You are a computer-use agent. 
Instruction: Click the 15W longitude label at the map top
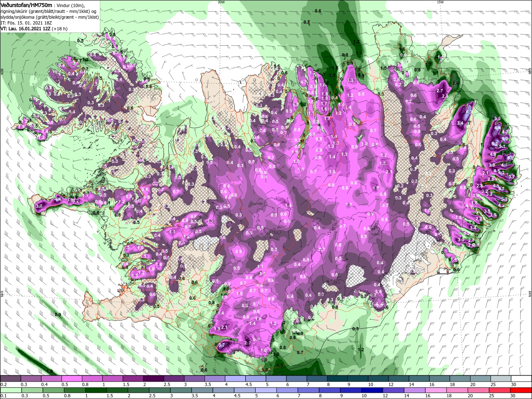(x=440, y=2)
